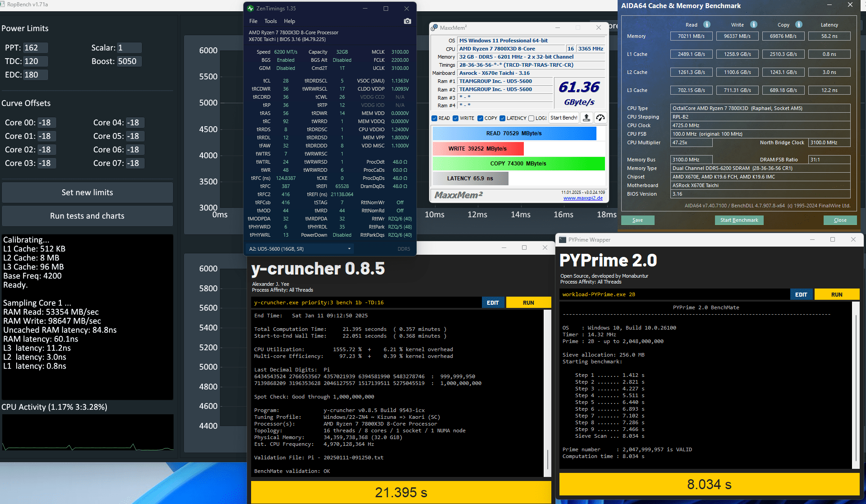Click AIDA64 Start Benchmark button
Viewport: 866px width, 504px height.
tap(739, 220)
